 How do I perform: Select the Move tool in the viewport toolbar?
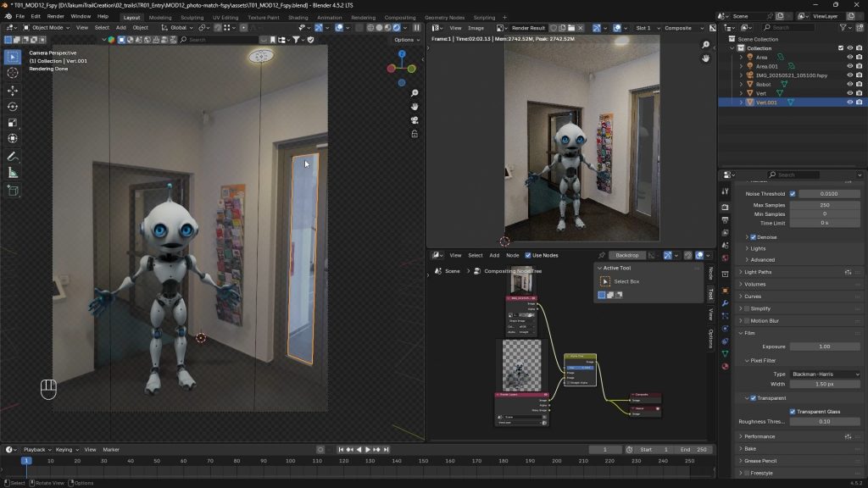point(12,90)
